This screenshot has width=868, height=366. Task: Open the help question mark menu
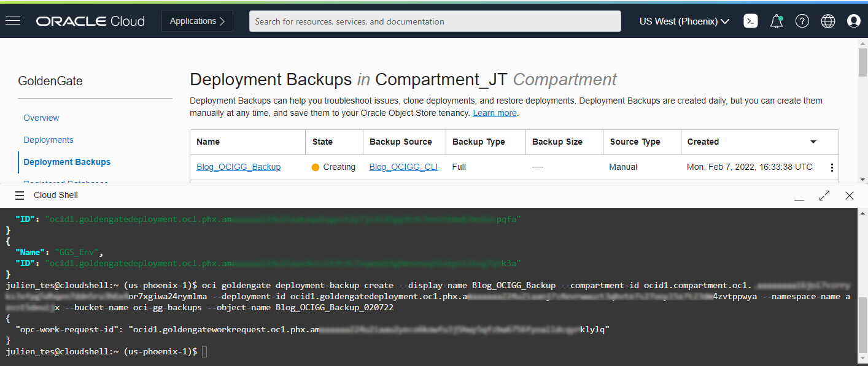tap(802, 21)
